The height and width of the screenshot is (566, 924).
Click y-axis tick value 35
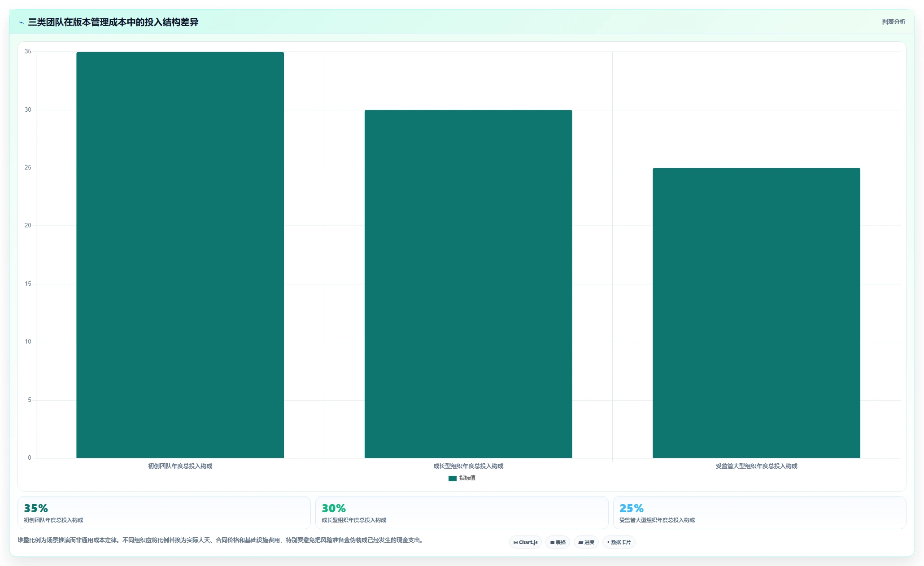tap(28, 52)
